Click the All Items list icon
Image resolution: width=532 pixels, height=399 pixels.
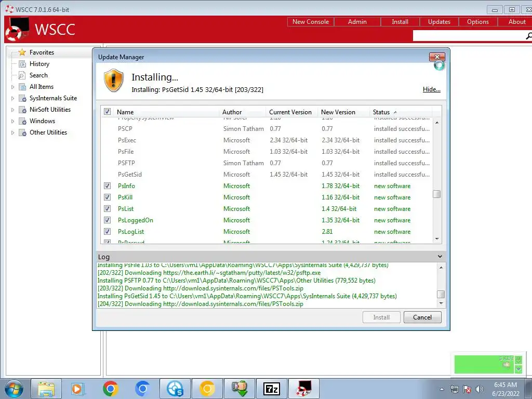[x=22, y=87]
